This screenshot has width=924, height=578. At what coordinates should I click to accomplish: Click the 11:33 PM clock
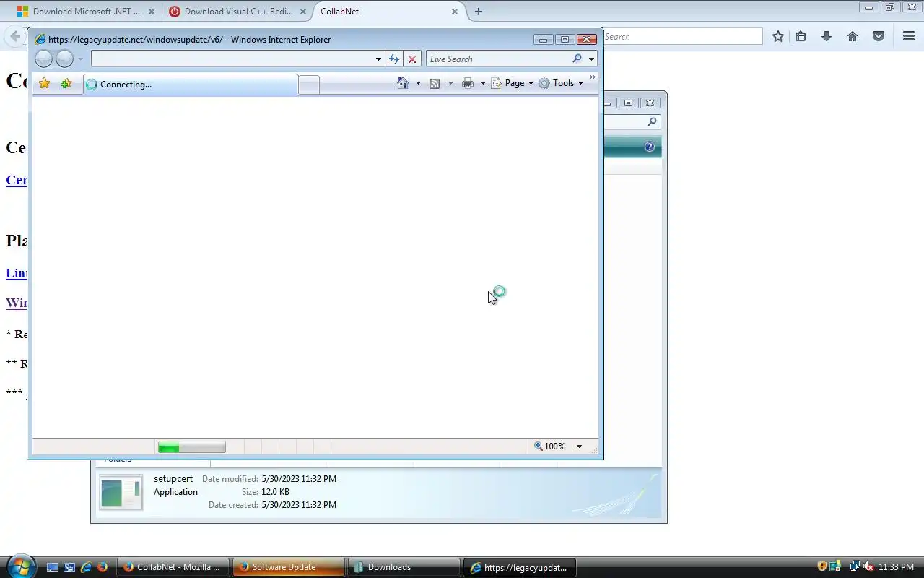click(x=897, y=567)
